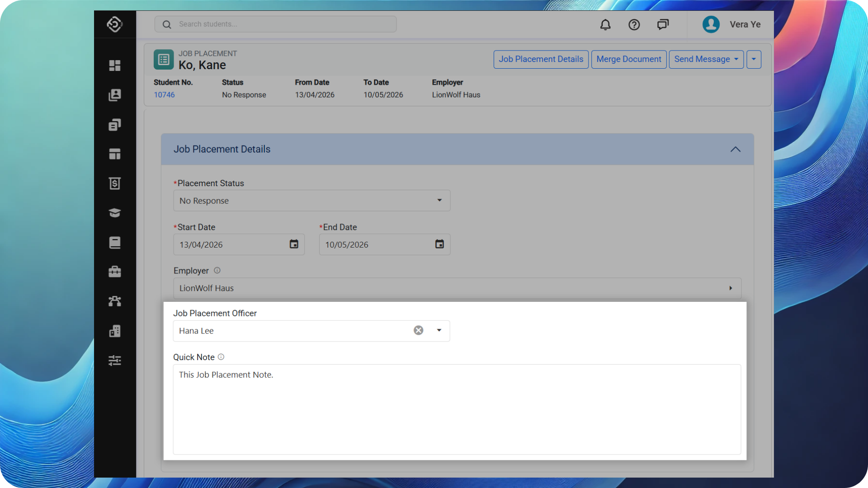
Task: Click the Merge Document button
Action: pos(628,59)
